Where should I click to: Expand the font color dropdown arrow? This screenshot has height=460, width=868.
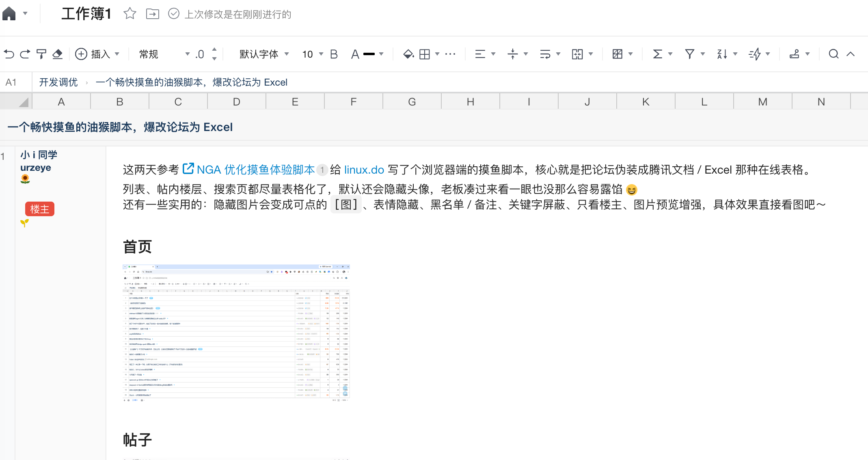pyautogui.click(x=381, y=54)
